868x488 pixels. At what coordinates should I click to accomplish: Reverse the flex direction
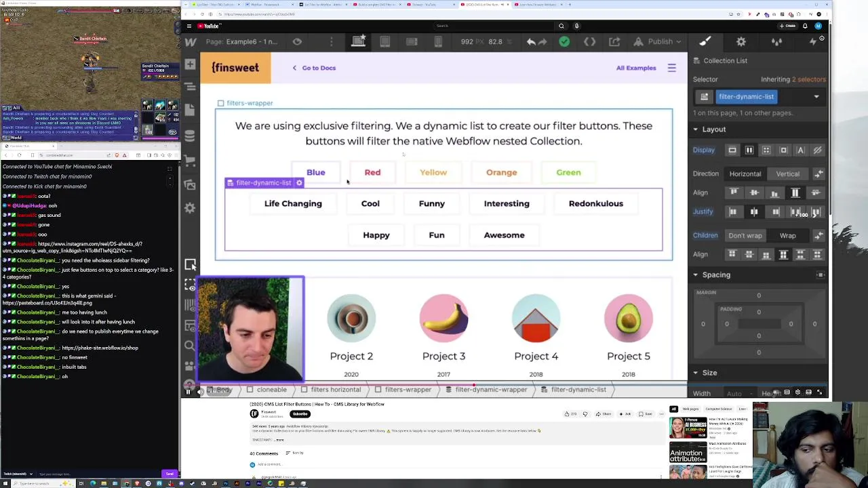click(x=818, y=174)
